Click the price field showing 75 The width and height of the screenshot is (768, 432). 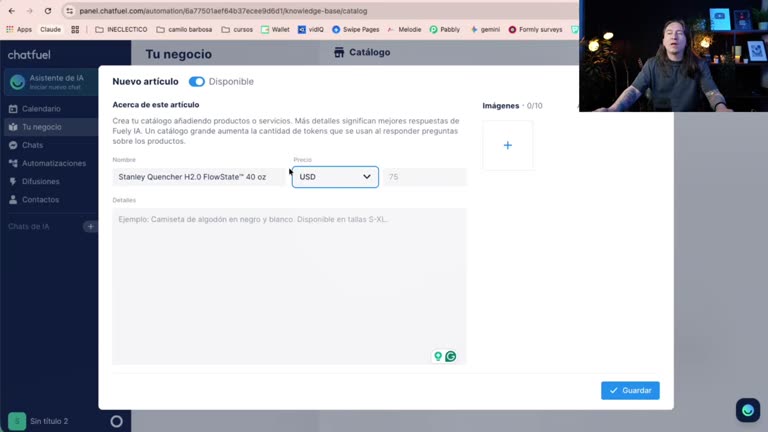[425, 177]
